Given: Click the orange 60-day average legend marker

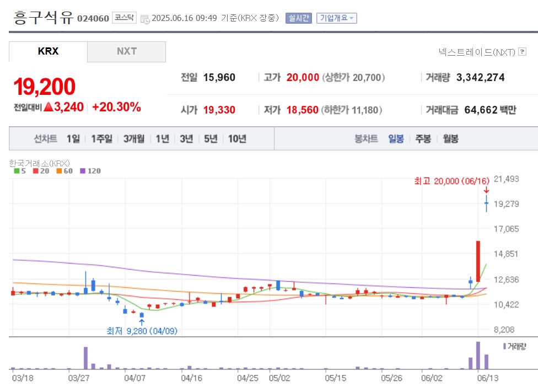Looking at the screenshot, I should pos(59,171).
